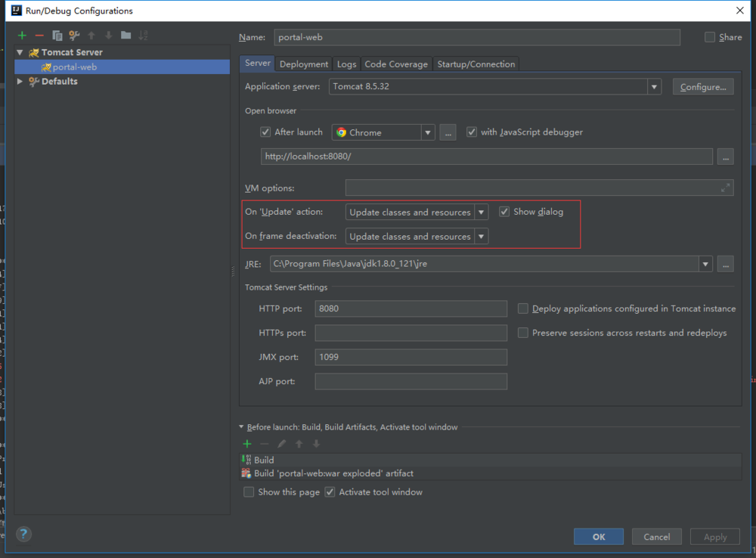756x558 pixels.
Task: Copy the selected configuration icon
Action: (57, 36)
